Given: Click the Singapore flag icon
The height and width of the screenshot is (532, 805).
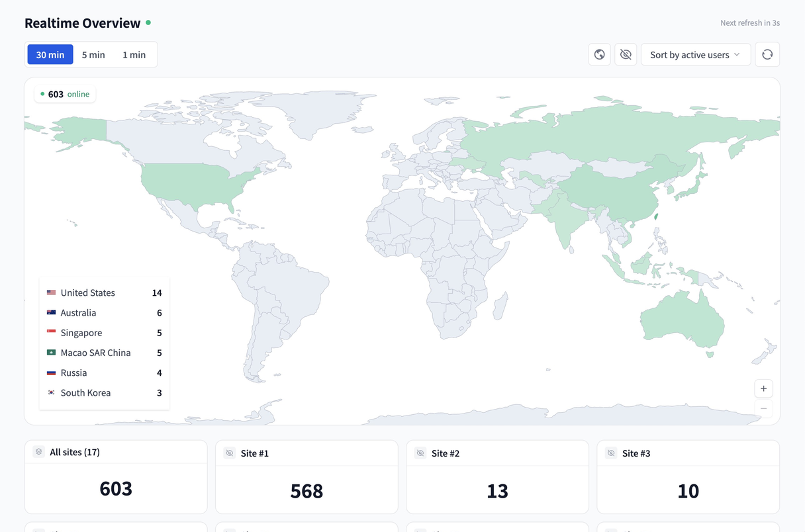Looking at the screenshot, I should click(x=51, y=332).
